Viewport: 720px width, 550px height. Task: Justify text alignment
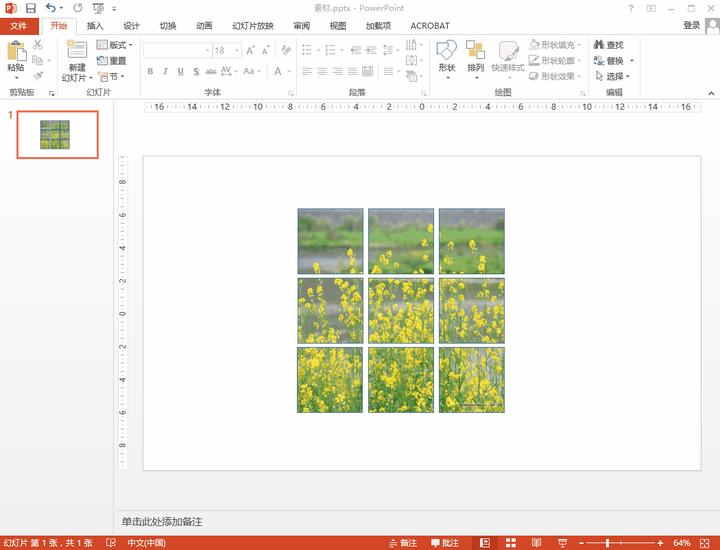[x=352, y=71]
